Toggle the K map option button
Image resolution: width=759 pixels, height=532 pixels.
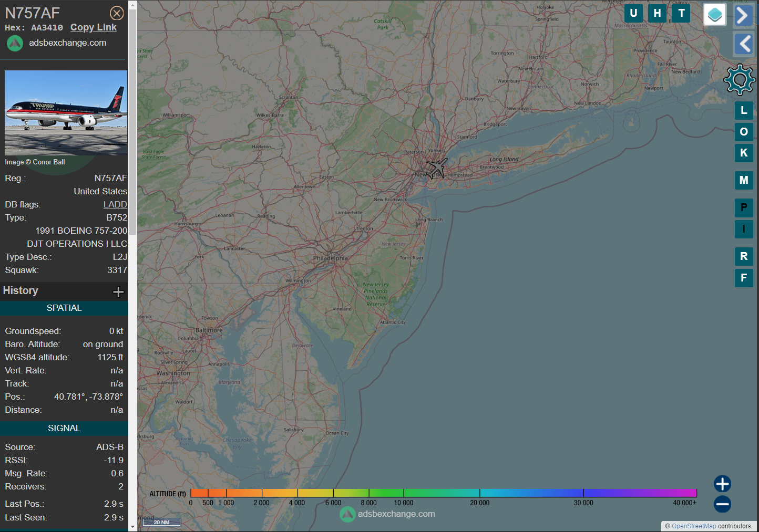click(744, 153)
